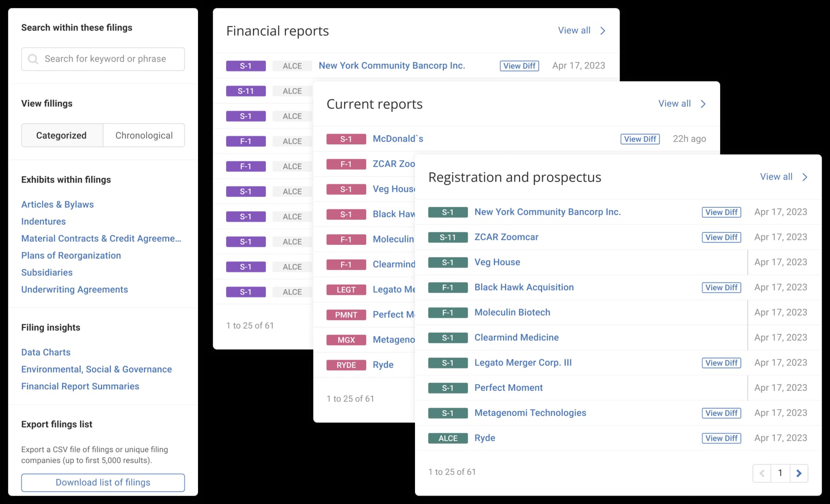830x504 pixels.
Task: Click the purple S-11 tag in Financial reports
Action: tap(246, 91)
